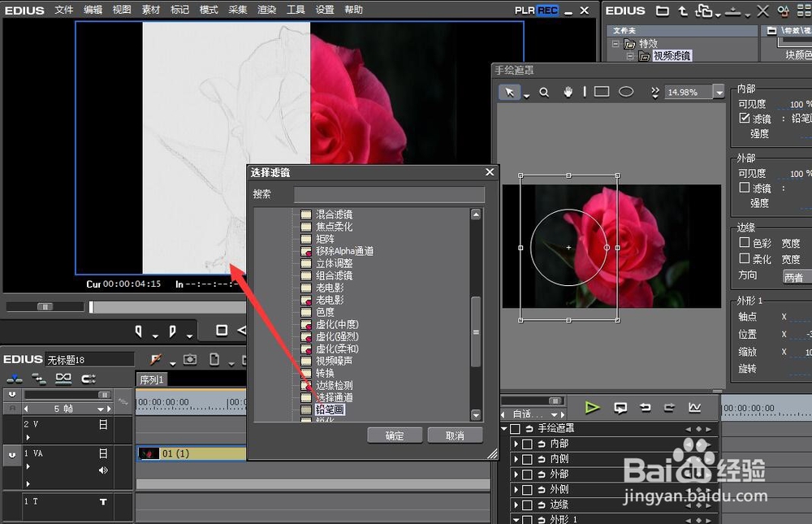812x524 pixels.
Task: Open the 视图 menu
Action: [123, 10]
